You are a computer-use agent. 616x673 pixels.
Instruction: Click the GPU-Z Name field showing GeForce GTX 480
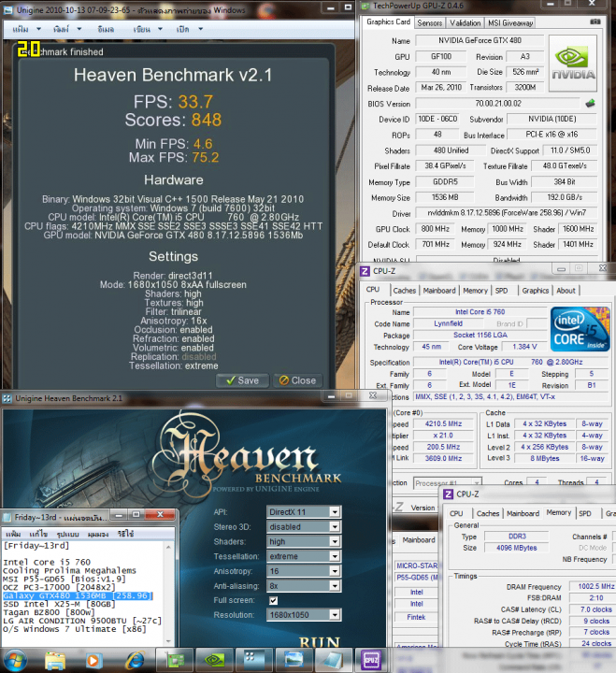[x=480, y=41]
